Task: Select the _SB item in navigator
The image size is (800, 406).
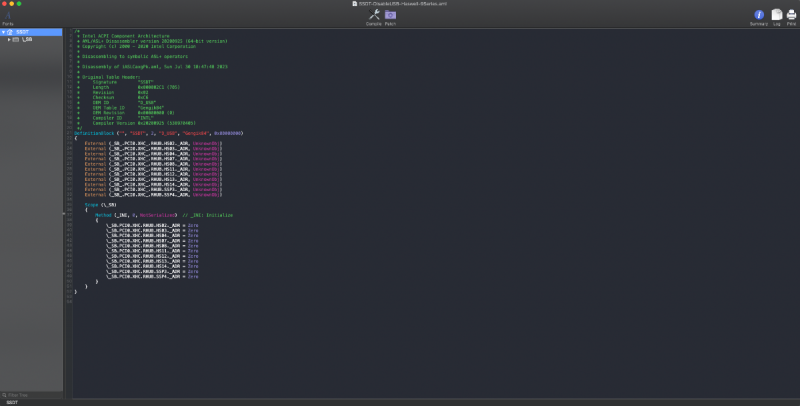Action: click(x=28, y=39)
